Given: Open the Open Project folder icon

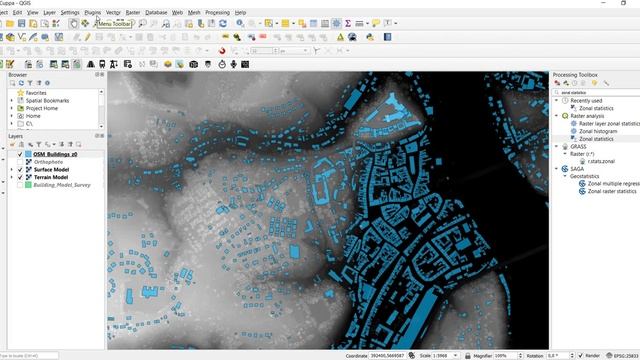Looking at the screenshot, I should pyautogui.click(x=10, y=24).
